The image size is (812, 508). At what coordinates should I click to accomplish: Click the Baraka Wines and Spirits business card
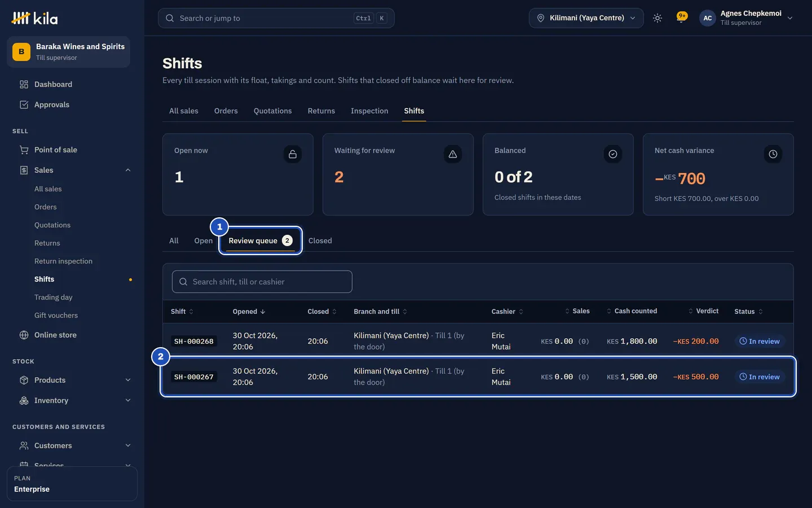click(68, 52)
